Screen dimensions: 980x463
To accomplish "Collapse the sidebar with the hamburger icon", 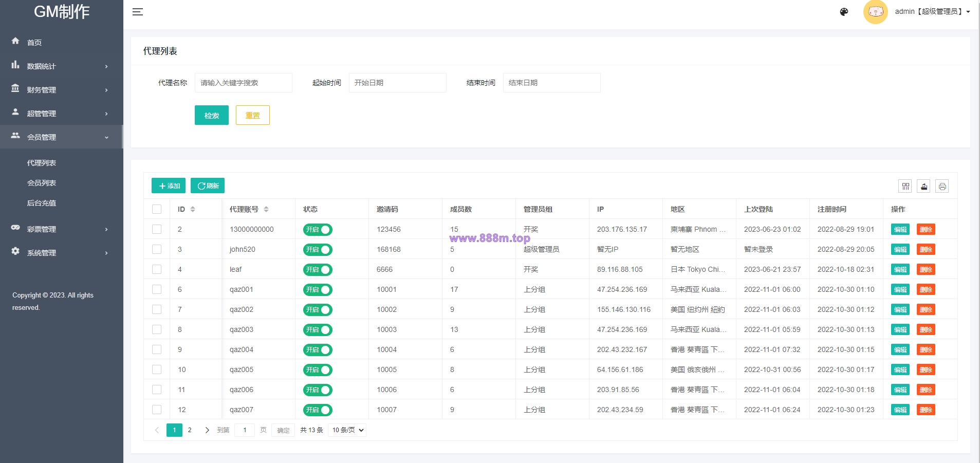I will tap(138, 12).
